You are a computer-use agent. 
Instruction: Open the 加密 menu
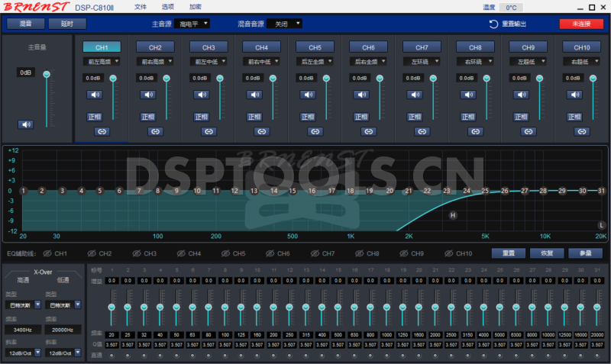coord(196,7)
